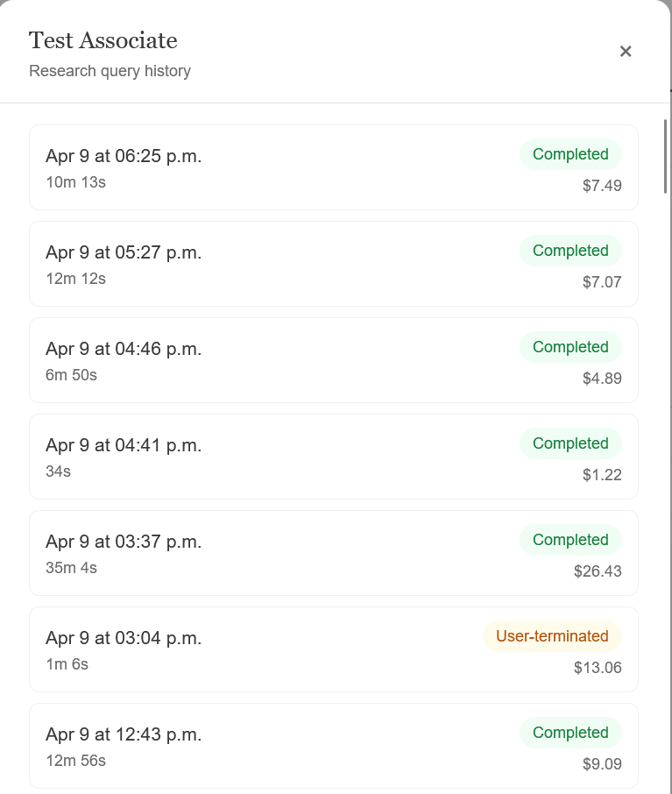Click the Completed badge above $9.09

pos(570,733)
